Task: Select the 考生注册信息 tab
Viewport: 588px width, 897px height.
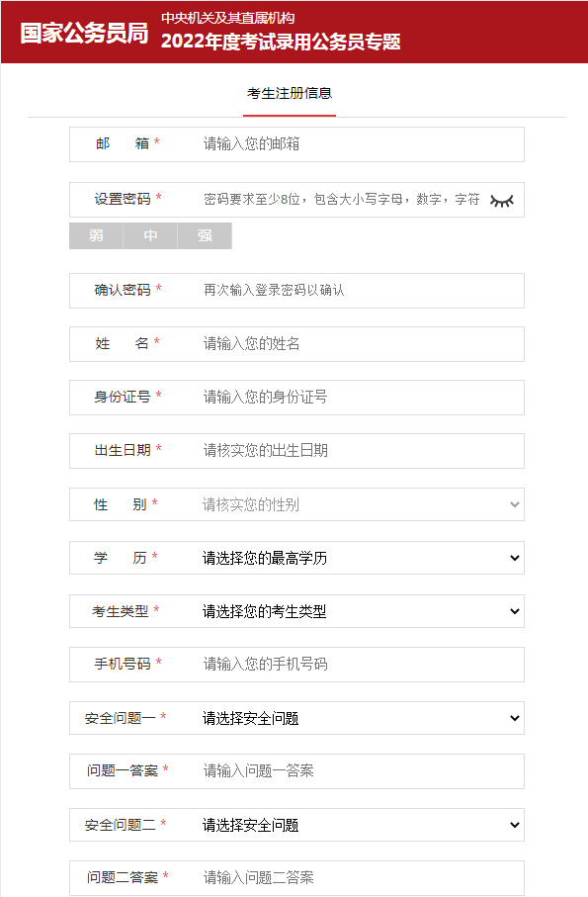Action: pyautogui.click(x=290, y=93)
